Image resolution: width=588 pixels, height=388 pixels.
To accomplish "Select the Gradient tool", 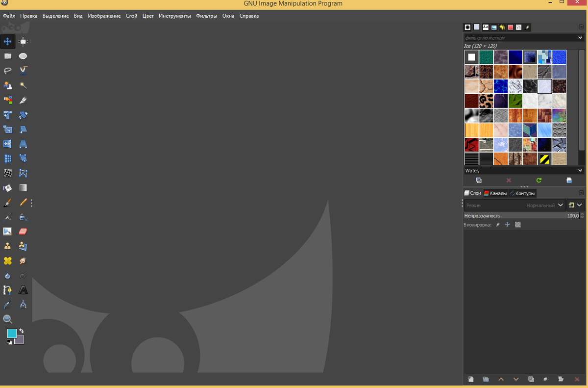I will click(23, 188).
